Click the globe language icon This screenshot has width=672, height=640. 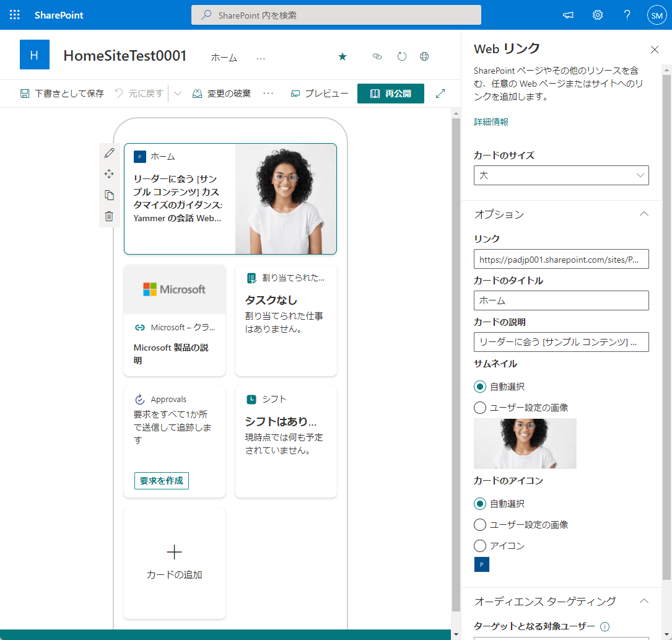point(424,56)
